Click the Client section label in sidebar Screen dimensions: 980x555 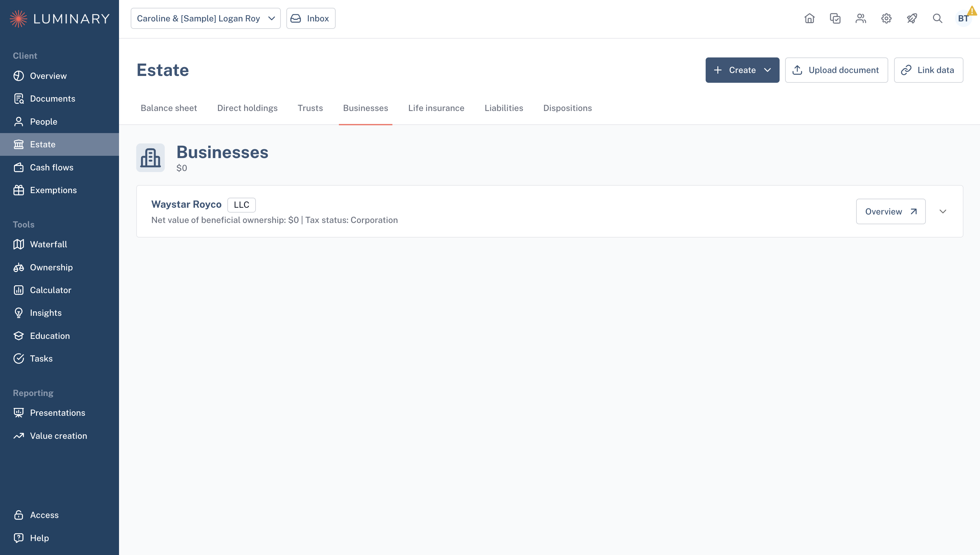coord(25,55)
